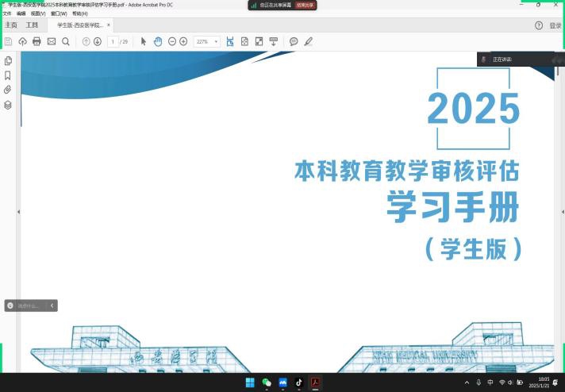
Task: Click the Zoom in plus button
Action: click(183, 41)
